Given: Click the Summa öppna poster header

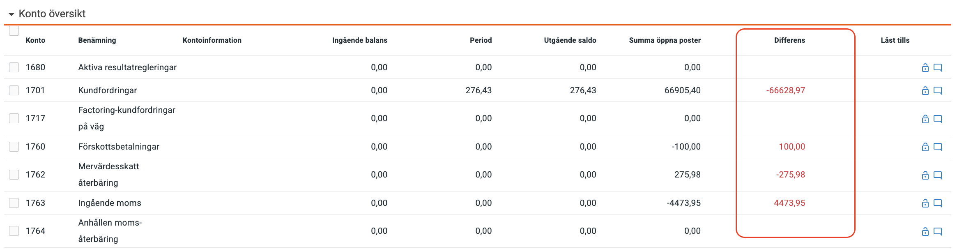Looking at the screenshot, I should point(665,40).
